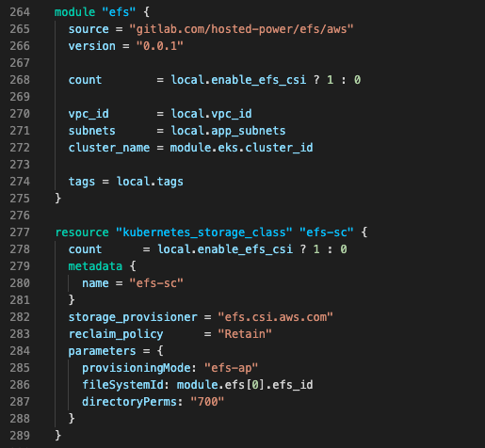Click the "kubernetes_storage_class" string
The width and height of the screenshot is (485, 448).
click(203, 232)
